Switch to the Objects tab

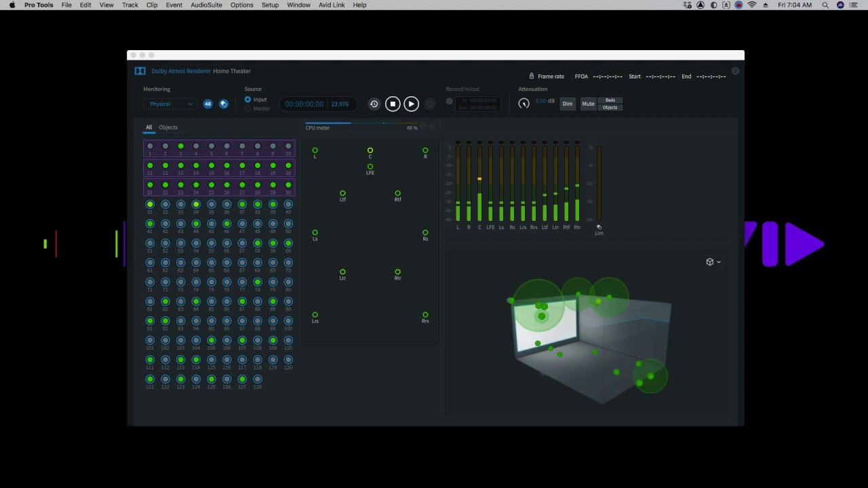point(168,127)
